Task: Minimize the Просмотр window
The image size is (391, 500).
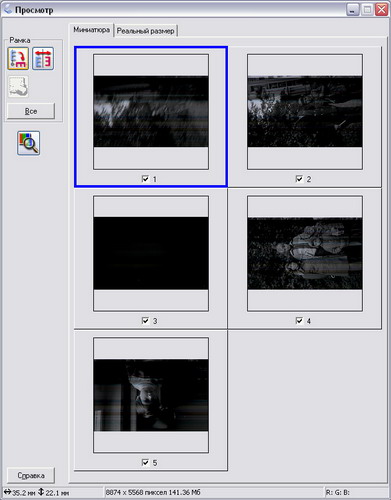Action: (x=352, y=9)
